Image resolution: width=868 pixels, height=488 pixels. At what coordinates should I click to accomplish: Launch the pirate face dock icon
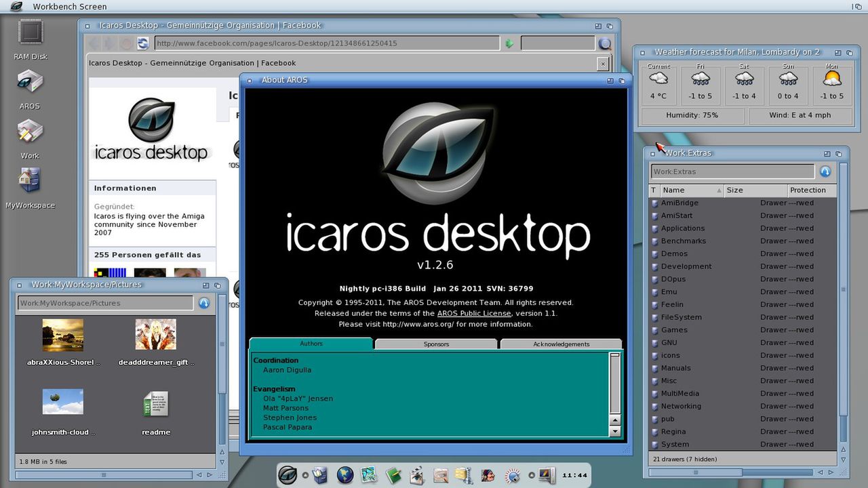(488, 475)
